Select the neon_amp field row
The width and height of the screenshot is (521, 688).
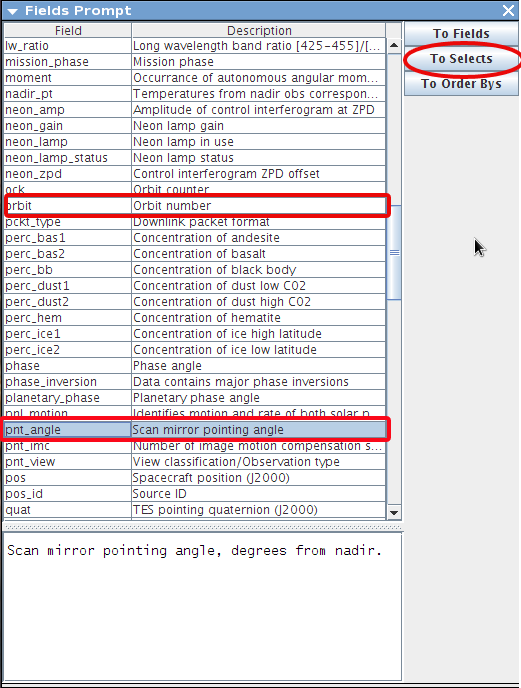pyautogui.click(x=195, y=110)
